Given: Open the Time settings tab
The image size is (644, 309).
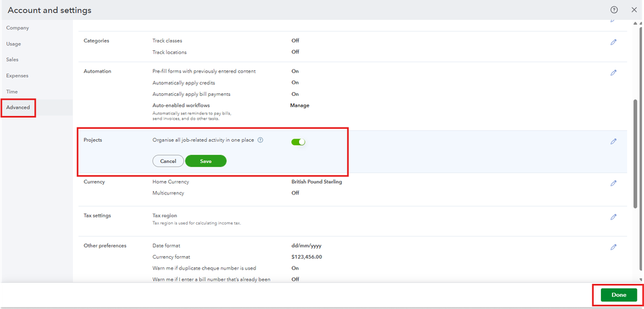Looking at the screenshot, I should [x=12, y=92].
